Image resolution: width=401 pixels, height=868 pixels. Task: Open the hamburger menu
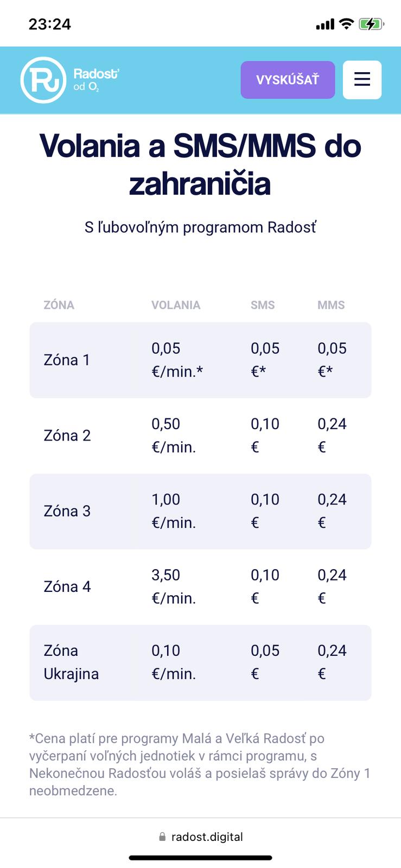point(362,80)
